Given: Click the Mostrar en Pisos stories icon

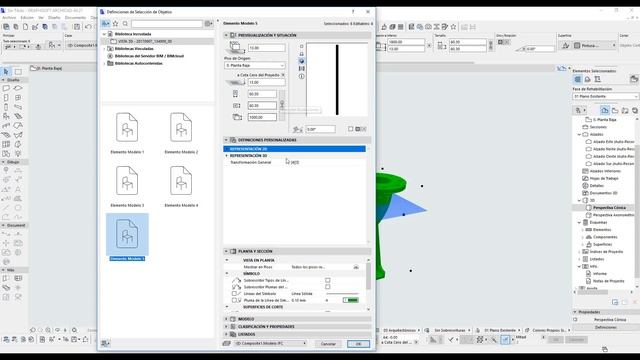Looking at the screenshot, I should point(356,267).
